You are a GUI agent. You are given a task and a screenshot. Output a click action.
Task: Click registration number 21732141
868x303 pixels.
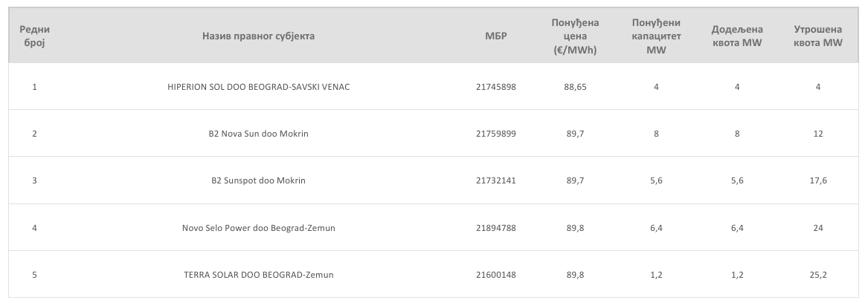click(x=495, y=180)
